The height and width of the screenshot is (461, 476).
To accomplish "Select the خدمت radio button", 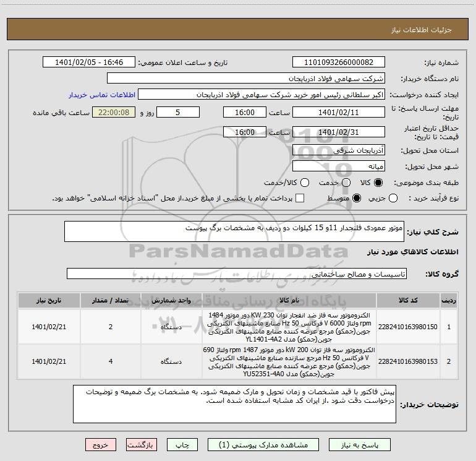I will (x=346, y=183).
